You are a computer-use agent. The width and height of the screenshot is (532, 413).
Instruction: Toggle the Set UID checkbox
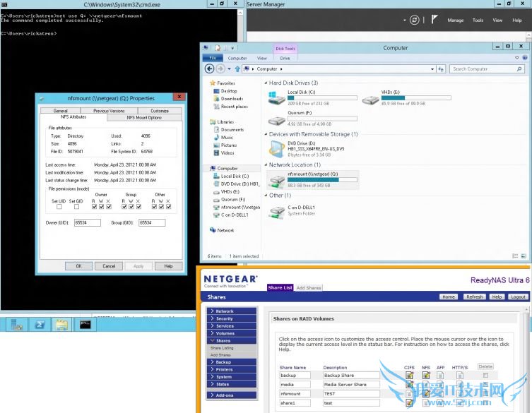click(59, 206)
